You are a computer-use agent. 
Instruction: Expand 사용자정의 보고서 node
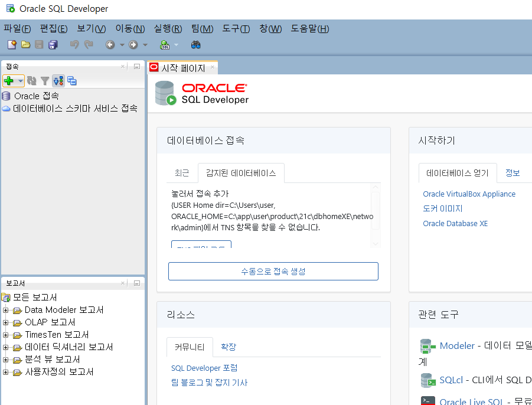(6, 372)
